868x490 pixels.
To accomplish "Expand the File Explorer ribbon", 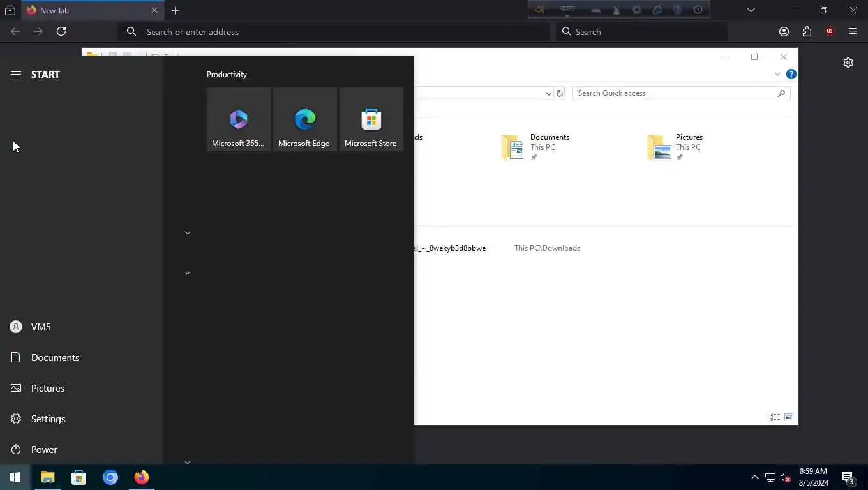I will (x=777, y=75).
